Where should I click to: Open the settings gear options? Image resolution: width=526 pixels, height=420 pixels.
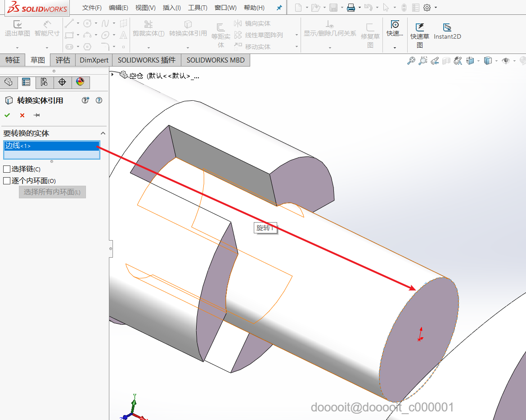coord(427,8)
